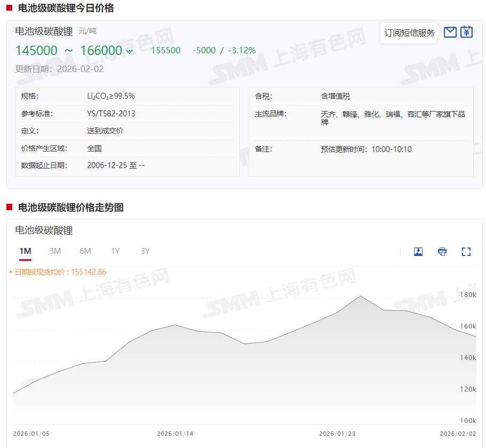Show the 3Y price trend

[x=145, y=251]
